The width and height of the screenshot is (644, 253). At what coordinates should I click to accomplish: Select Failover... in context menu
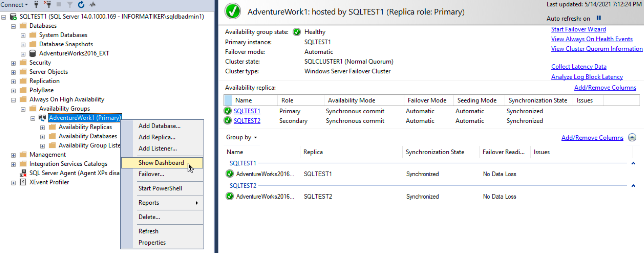162,174
